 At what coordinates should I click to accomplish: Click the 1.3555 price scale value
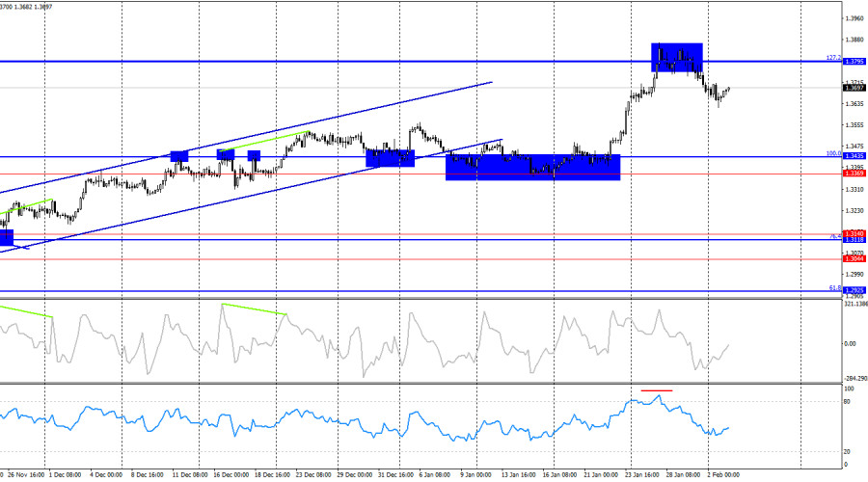854,124
